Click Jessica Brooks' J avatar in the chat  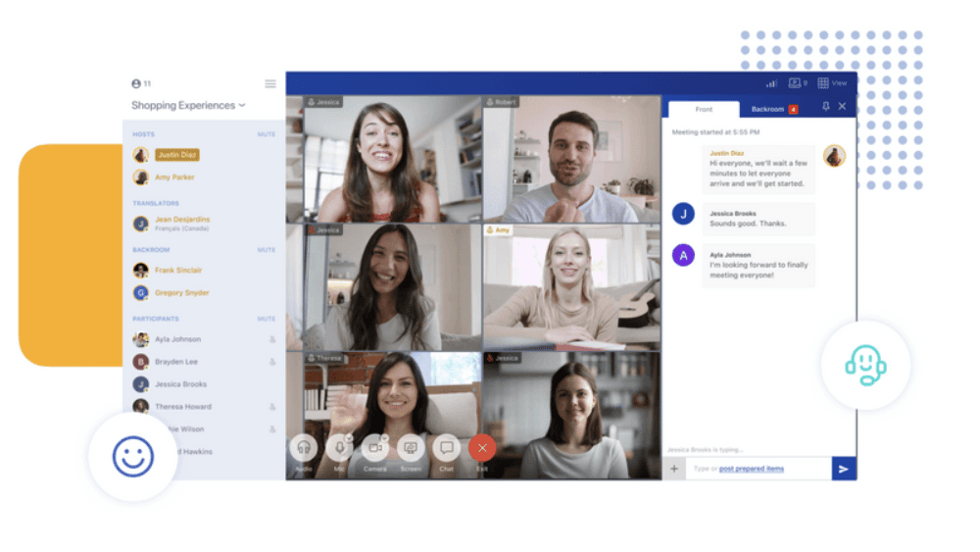[683, 214]
